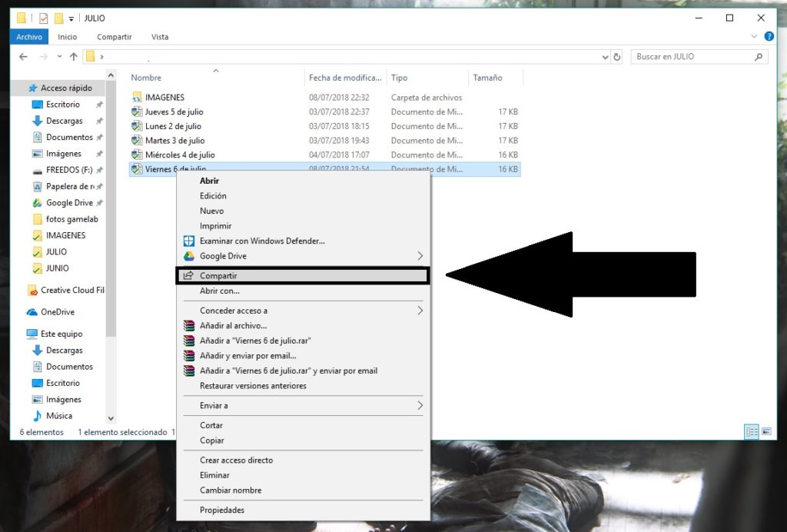Open the Música folder in the sidebar
Screen dimensions: 787x532
55,415
